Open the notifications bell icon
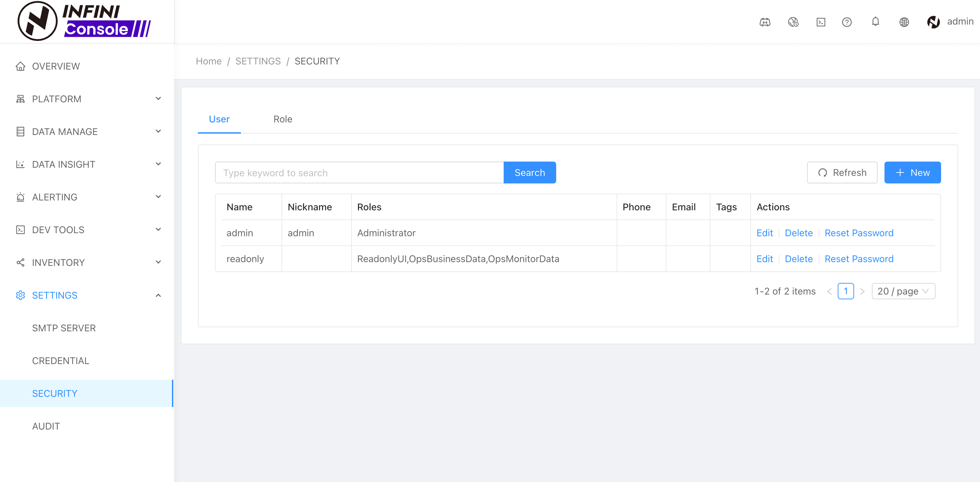 875,22
